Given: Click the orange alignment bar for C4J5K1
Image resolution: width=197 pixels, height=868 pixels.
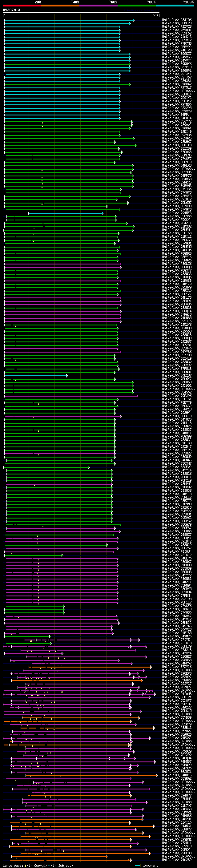Looking at the screenshot, I should pyautogui.click(x=83, y=826).
